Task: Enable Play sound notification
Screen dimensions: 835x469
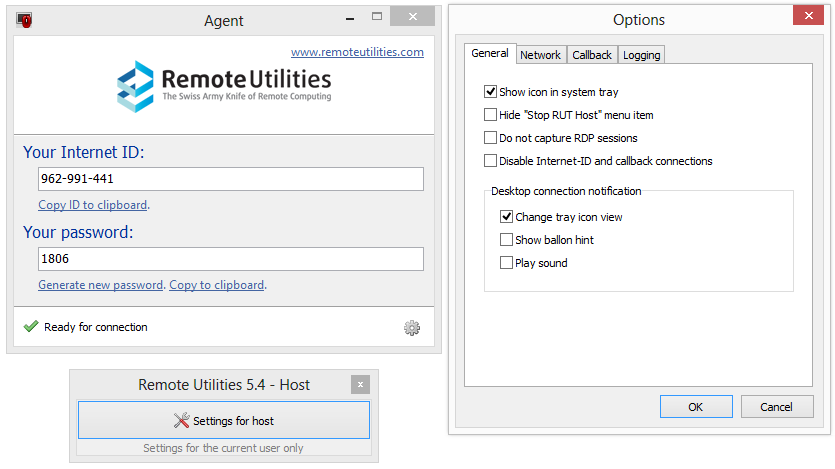Action: pos(506,263)
